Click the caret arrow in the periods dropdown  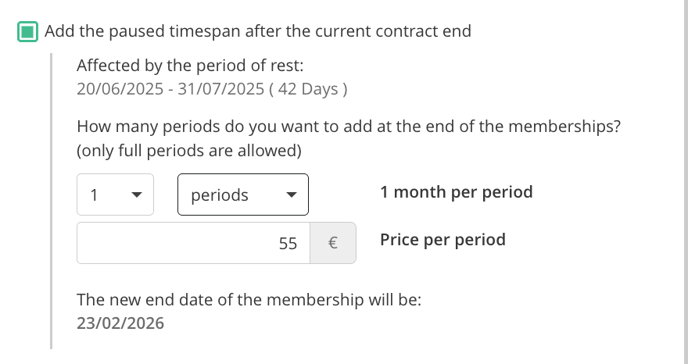coord(291,195)
